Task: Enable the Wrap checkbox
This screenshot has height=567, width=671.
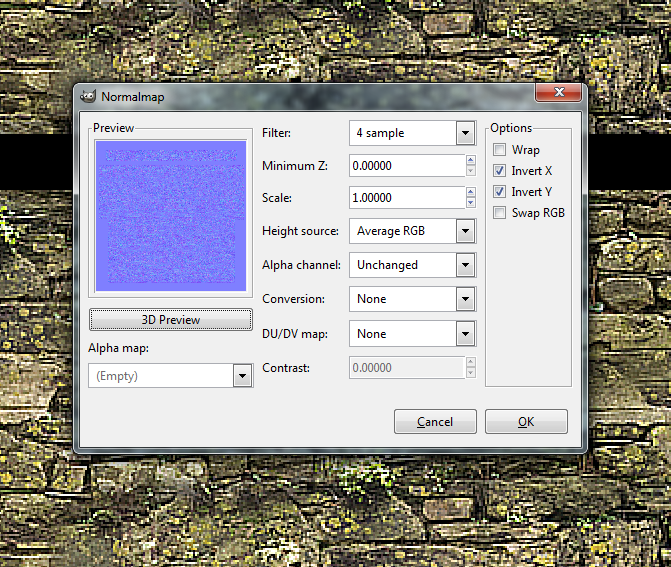Action: click(499, 150)
